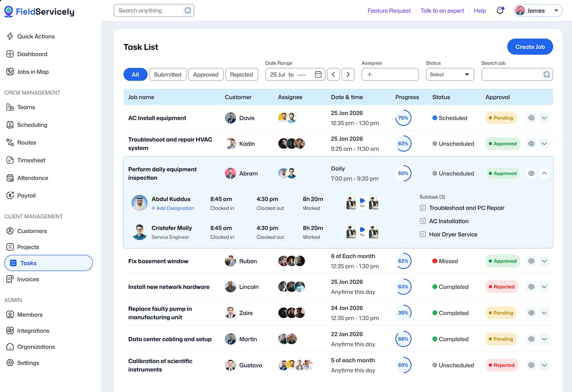Open the Timesheet page
Viewport: 572px width, 392px height.
pyautogui.click(x=31, y=160)
